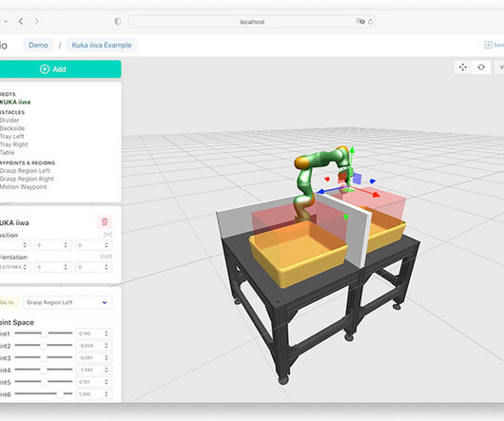Click the Joint3 slider handle
This screenshot has height=421, width=504.
tap(43, 357)
